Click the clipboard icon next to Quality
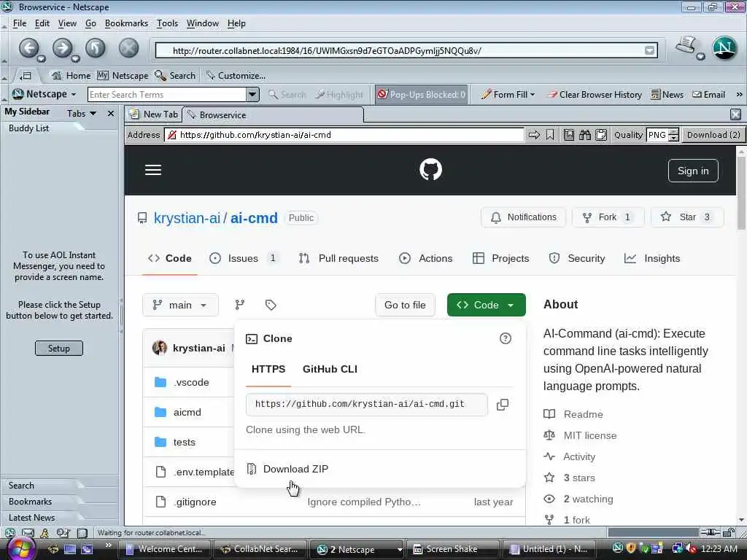Screen dimensions: 747x560 601,135
